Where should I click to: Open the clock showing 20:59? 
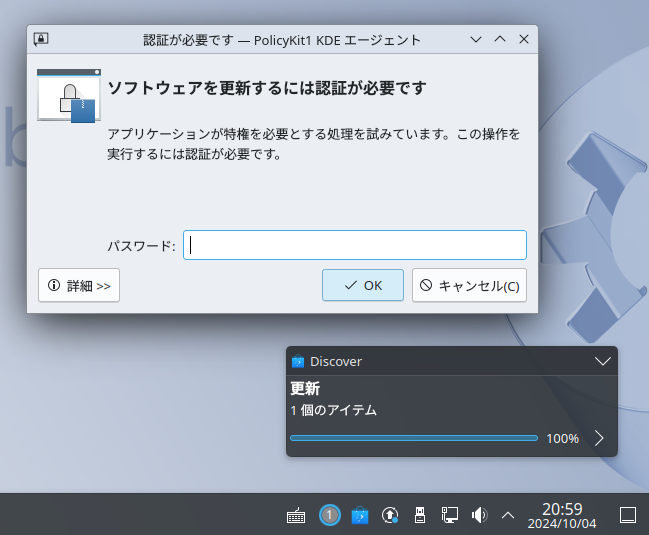pyautogui.click(x=562, y=515)
